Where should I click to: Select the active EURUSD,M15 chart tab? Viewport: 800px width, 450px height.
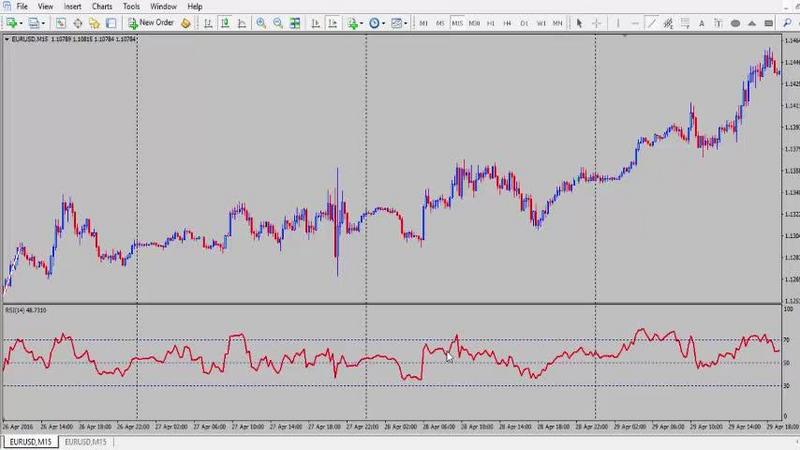tap(31, 442)
